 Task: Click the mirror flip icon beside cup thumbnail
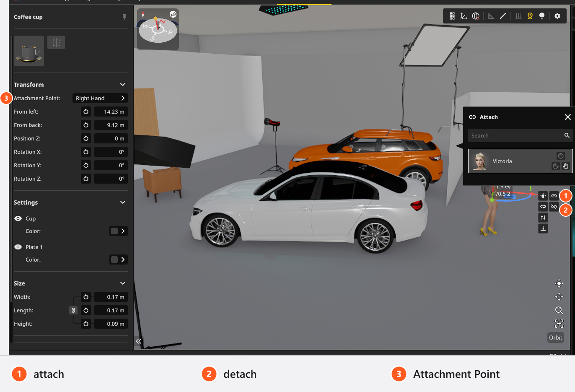[56, 42]
